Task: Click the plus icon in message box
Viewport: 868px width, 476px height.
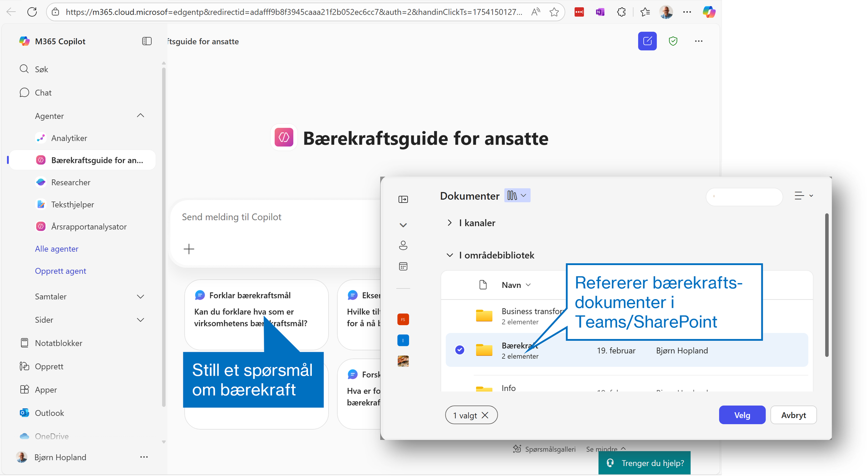Action: click(x=189, y=249)
